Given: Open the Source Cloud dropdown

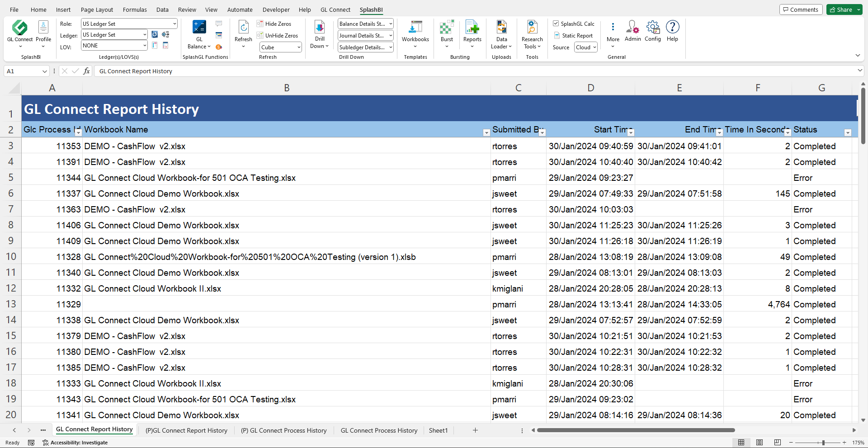Looking at the screenshot, I should click(586, 47).
